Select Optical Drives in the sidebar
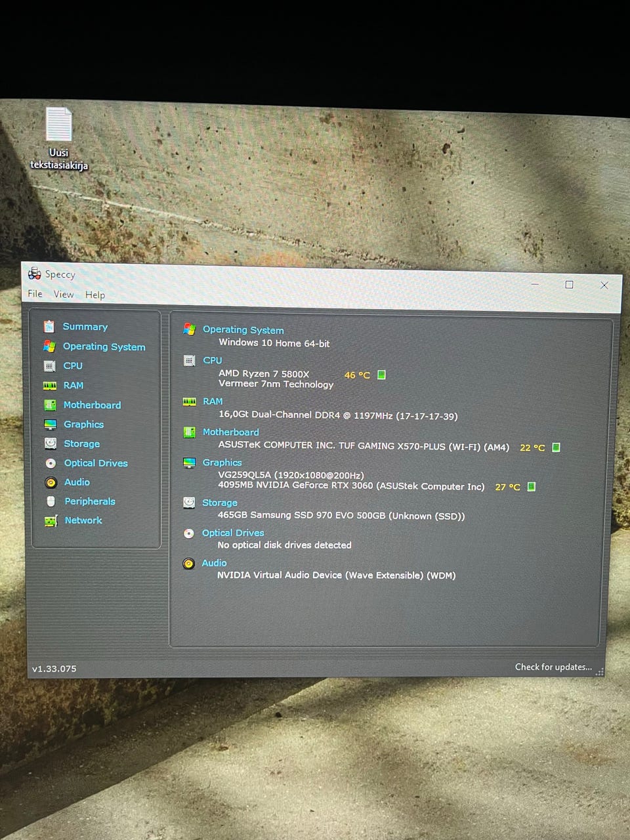 [x=96, y=463]
